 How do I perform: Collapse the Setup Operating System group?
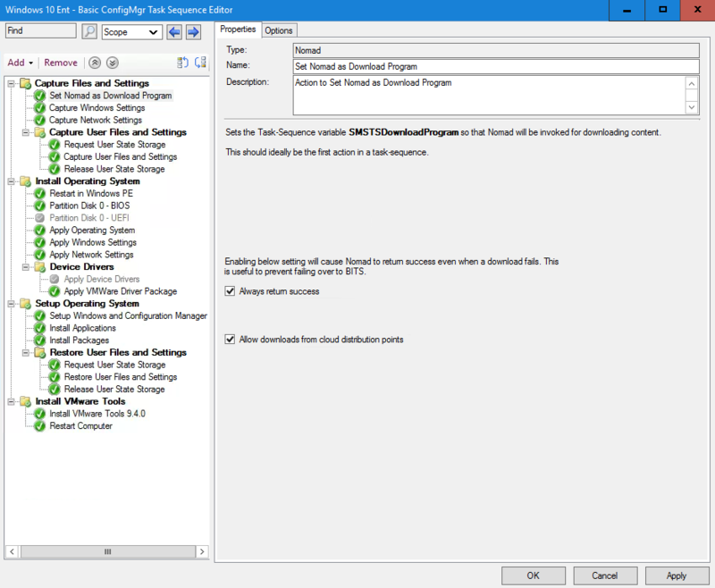pos(11,304)
